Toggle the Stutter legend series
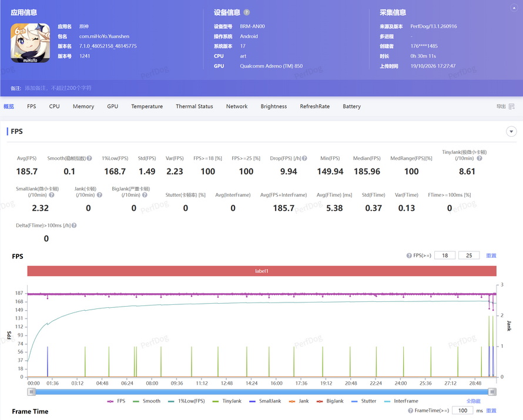The height and width of the screenshot is (420, 523). pos(364,401)
